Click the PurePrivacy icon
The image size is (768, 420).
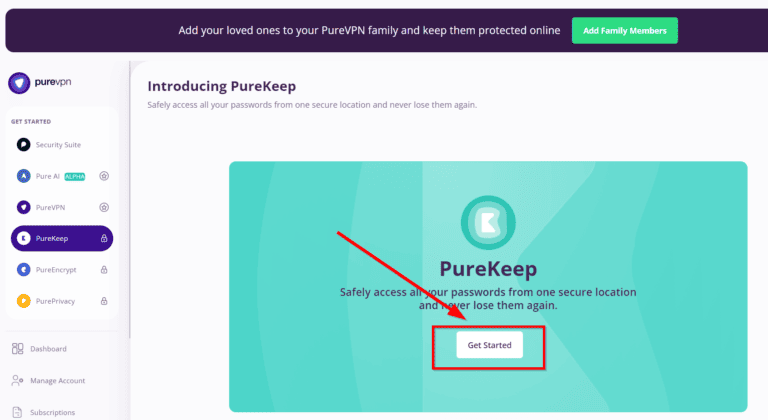coord(24,300)
